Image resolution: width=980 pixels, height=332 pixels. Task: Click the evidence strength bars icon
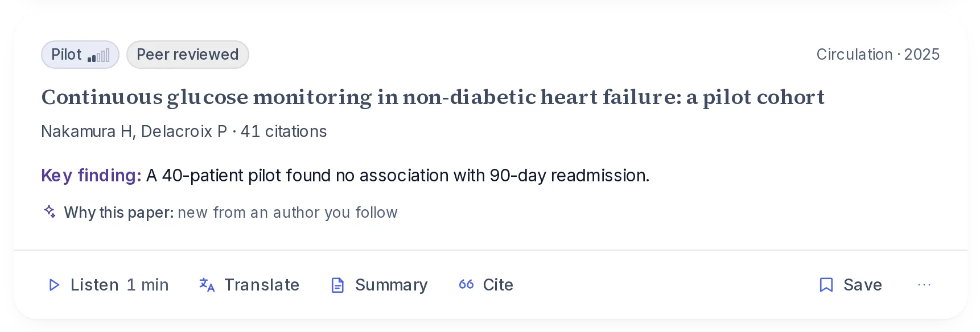pyautogui.click(x=98, y=55)
